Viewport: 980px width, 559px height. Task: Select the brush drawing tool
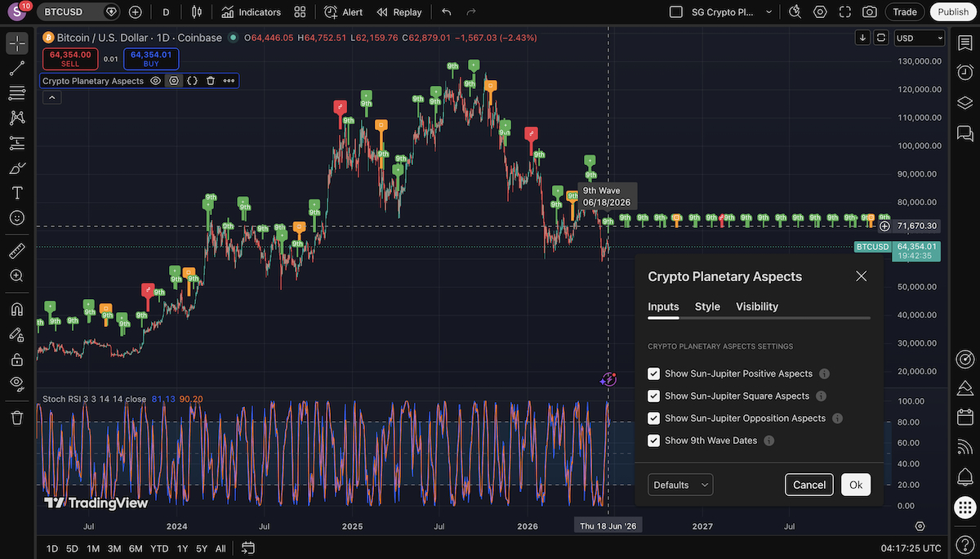16,168
